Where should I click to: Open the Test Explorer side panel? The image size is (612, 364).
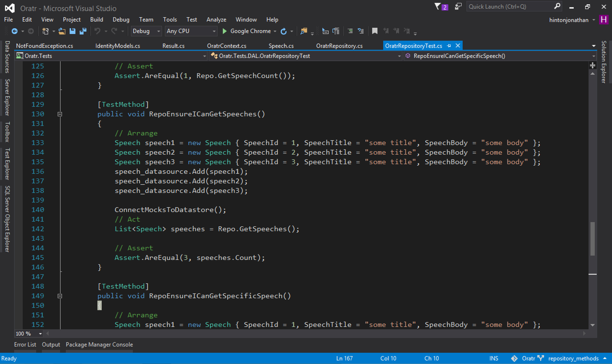[x=7, y=164]
